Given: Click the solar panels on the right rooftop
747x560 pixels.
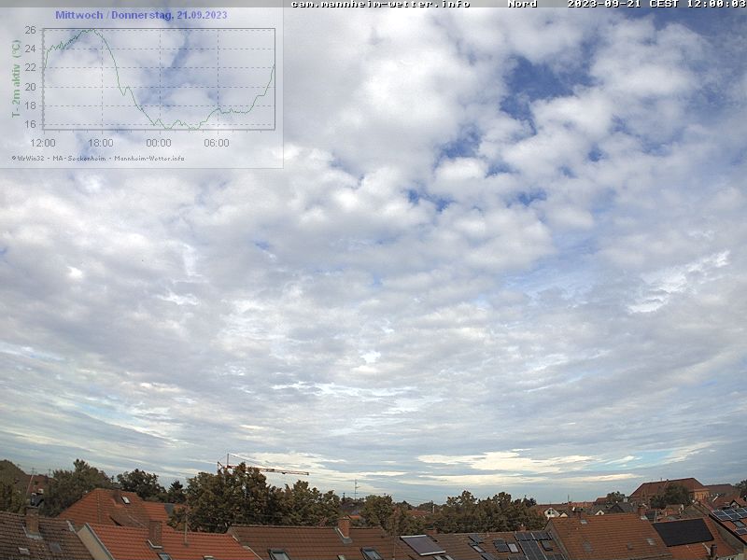Looking at the screenshot, I should [729, 514].
